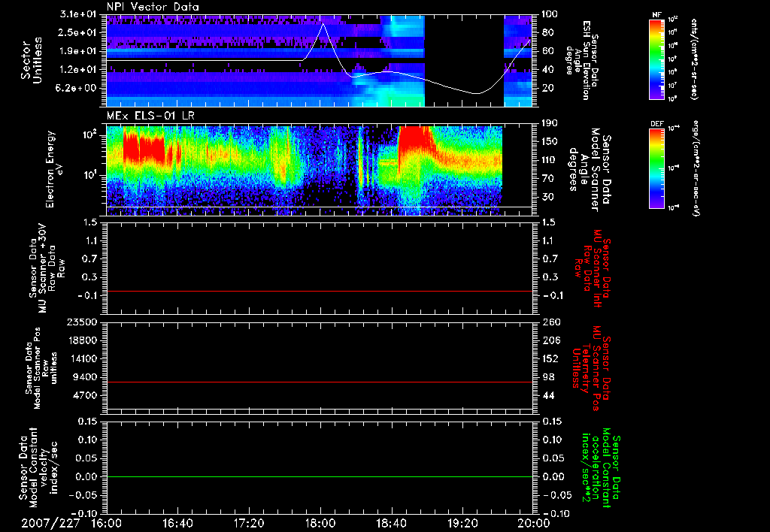
Task: Click the "4700" scanner position axis value
Action: pos(85,395)
